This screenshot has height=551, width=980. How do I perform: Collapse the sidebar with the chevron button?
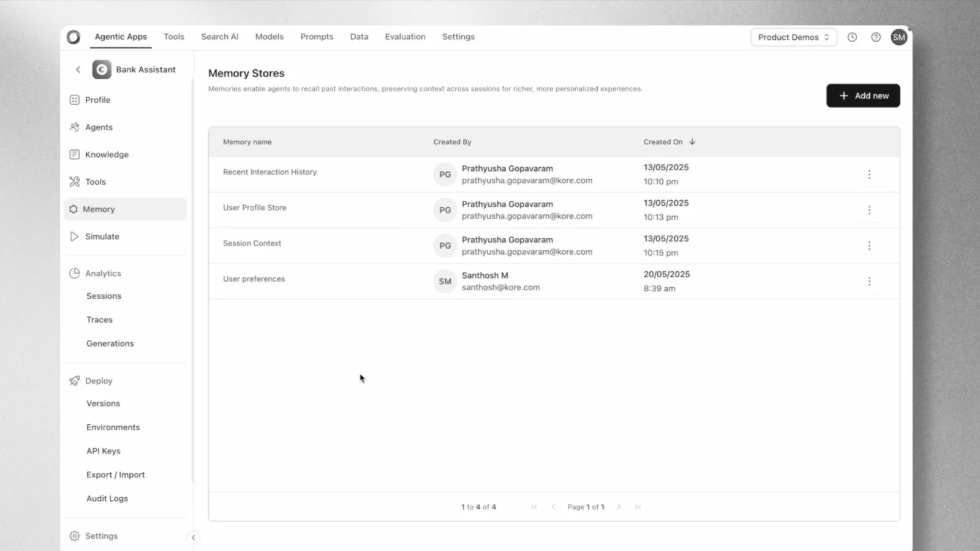tap(193, 538)
